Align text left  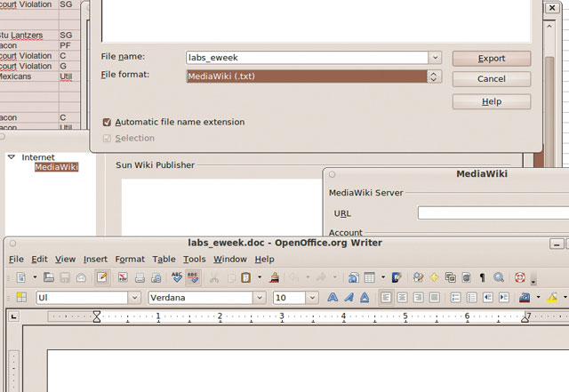(386, 298)
